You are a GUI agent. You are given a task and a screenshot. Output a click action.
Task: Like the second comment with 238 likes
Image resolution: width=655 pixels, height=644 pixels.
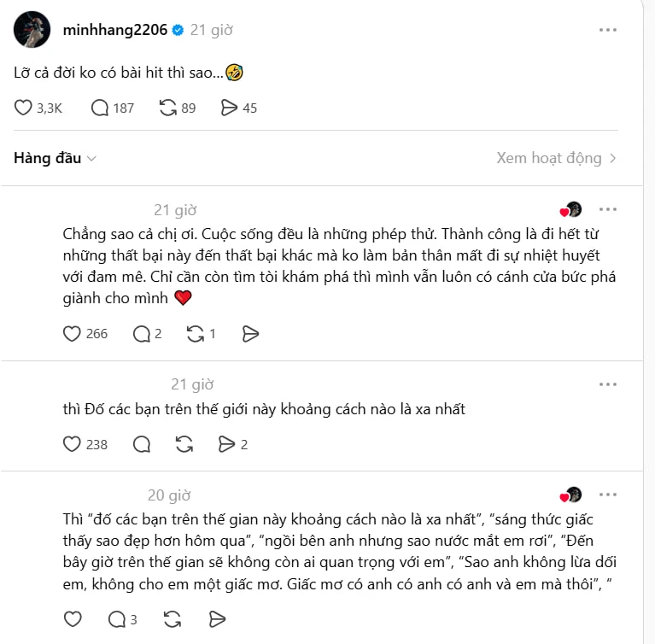click(72, 444)
